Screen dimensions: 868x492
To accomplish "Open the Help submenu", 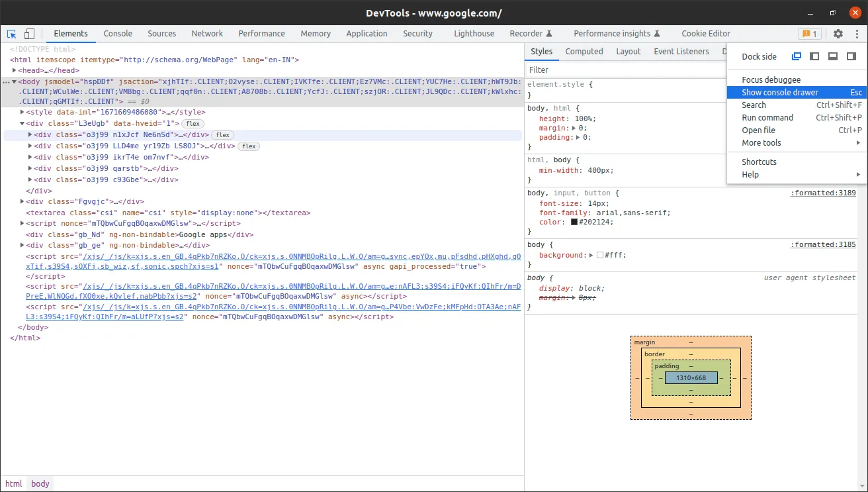I will point(797,175).
